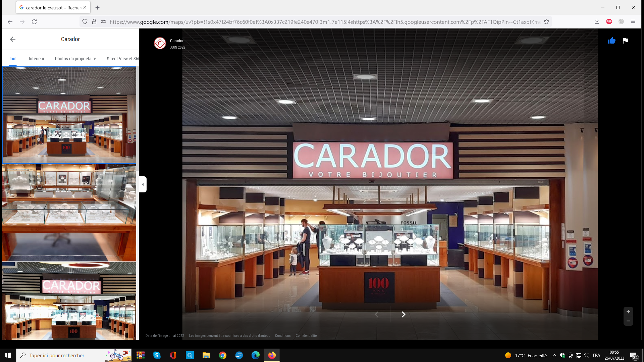Open Skype from the taskbar
644x362 pixels.
(157, 355)
